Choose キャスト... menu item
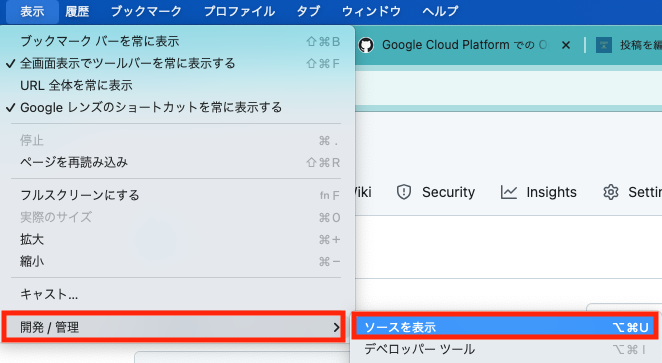This screenshot has width=662, height=363. 177,294
